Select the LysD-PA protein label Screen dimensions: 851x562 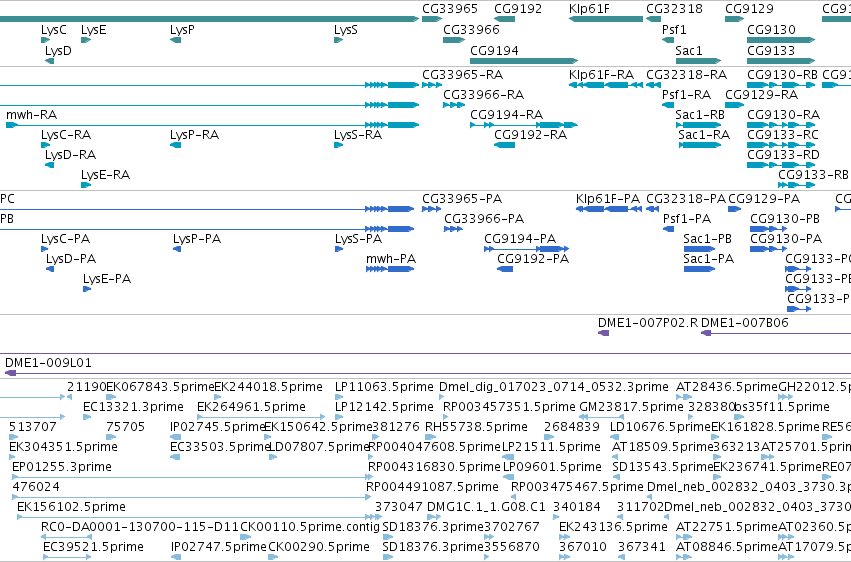point(71,259)
